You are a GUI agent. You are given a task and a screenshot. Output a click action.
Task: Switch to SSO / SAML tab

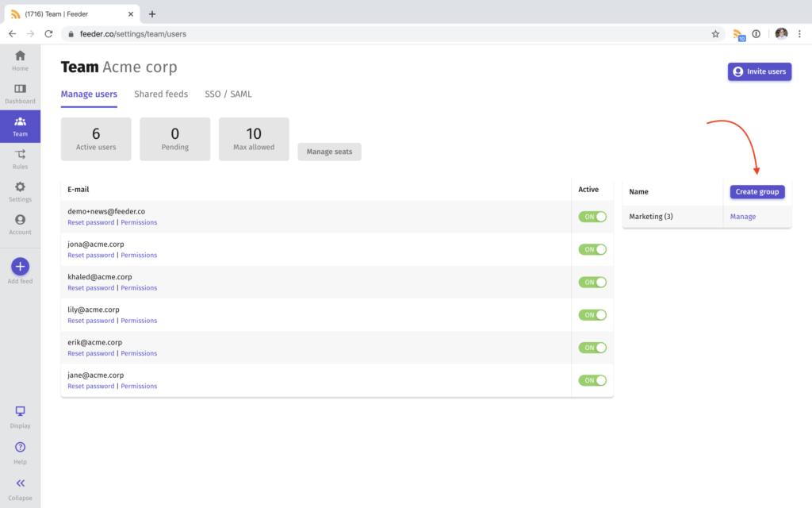click(x=228, y=94)
